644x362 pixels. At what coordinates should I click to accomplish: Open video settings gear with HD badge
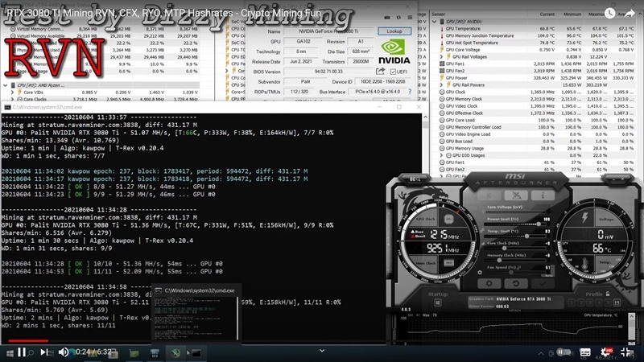(606, 352)
